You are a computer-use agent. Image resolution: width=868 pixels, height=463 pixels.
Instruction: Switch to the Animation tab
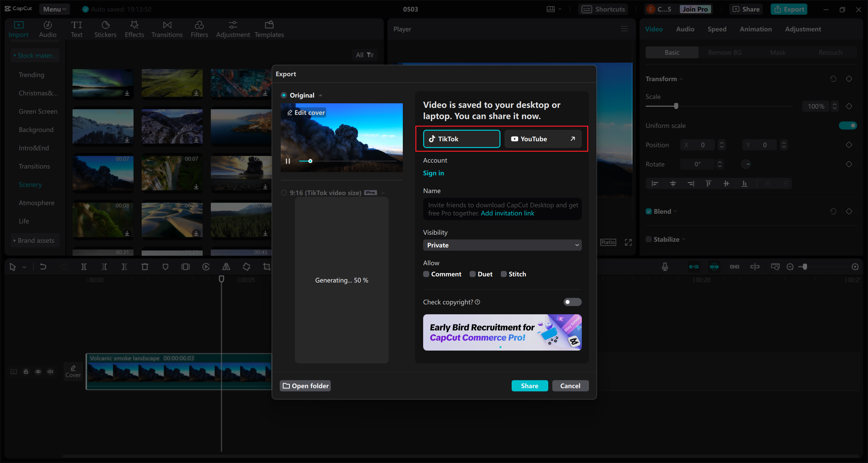755,29
